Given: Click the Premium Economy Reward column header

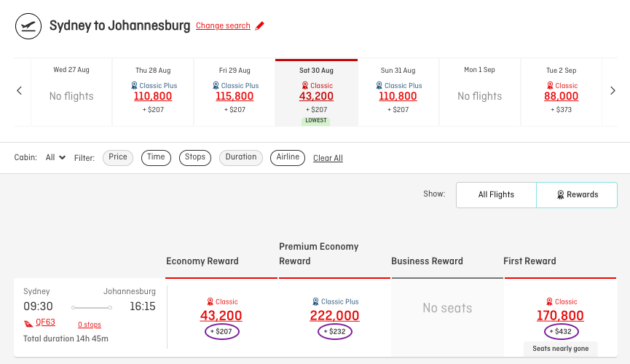Looking at the screenshot, I should click(318, 254).
